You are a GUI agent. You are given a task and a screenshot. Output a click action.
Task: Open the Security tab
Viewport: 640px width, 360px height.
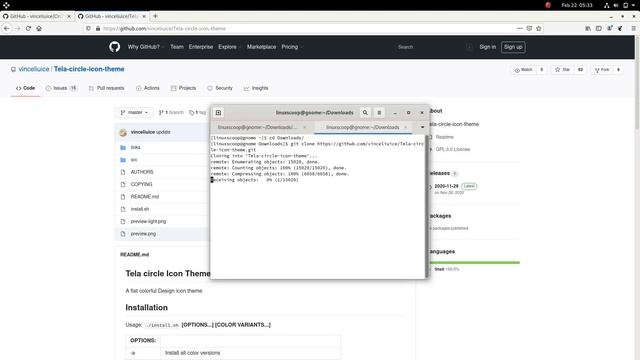pyautogui.click(x=220, y=88)
